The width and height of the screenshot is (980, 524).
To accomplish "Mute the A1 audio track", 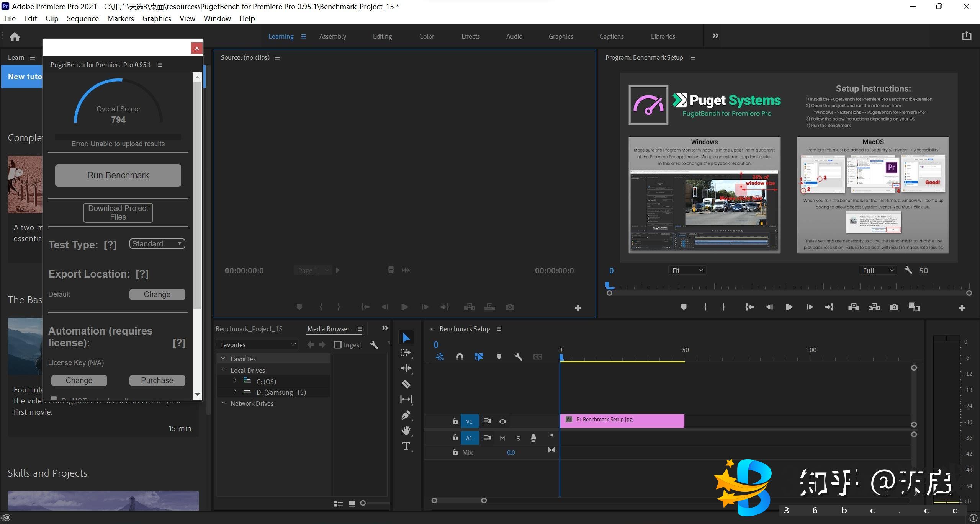I will point(502,438).
